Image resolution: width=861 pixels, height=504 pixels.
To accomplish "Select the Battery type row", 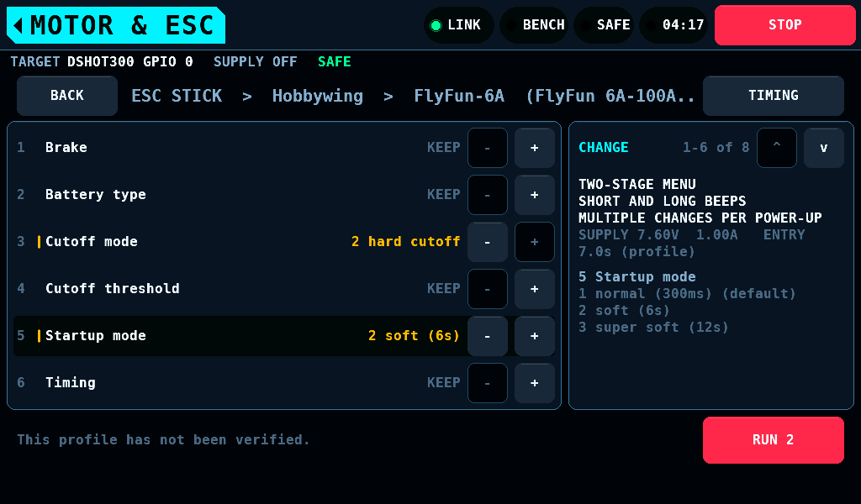I will click(284, 195).
